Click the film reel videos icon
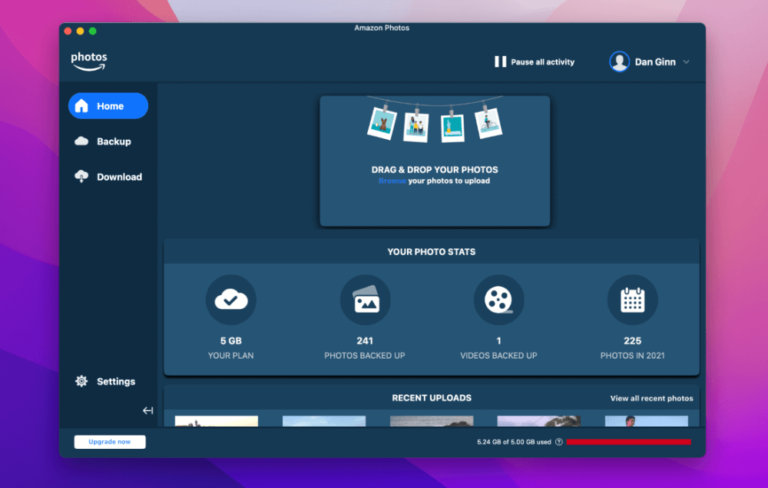The image size is (768, 488). [x=499, y=300]
